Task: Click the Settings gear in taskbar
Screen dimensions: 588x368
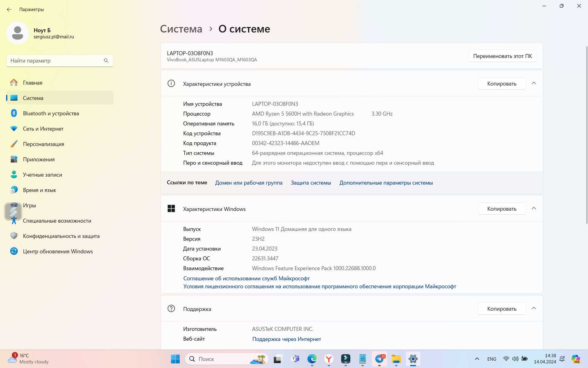Action: [x=413, y=359]
